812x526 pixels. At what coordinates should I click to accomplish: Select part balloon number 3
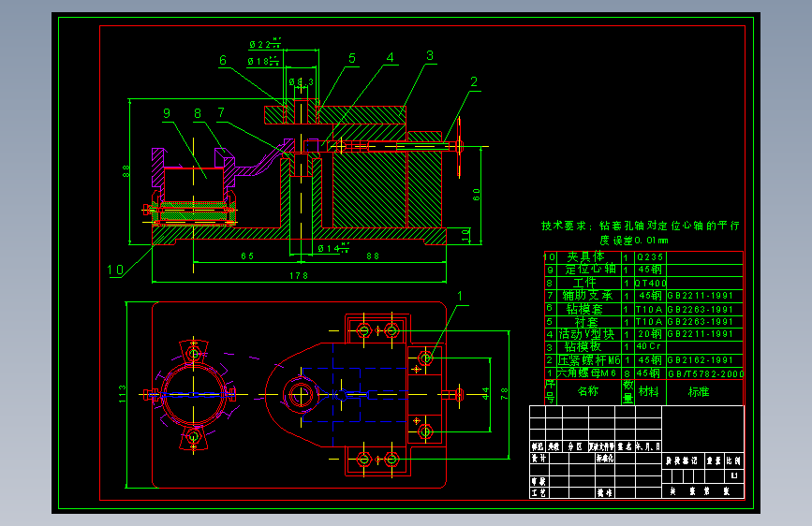430,56
